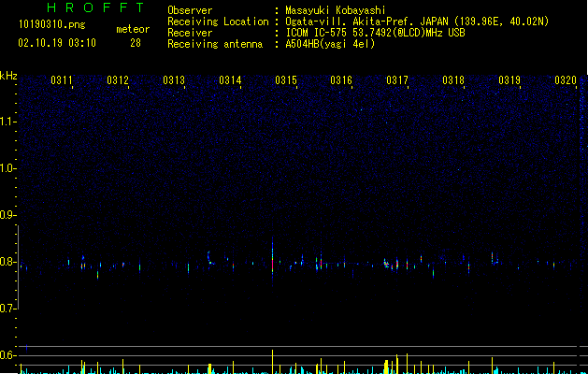Click the 0311 time marker

62,80
